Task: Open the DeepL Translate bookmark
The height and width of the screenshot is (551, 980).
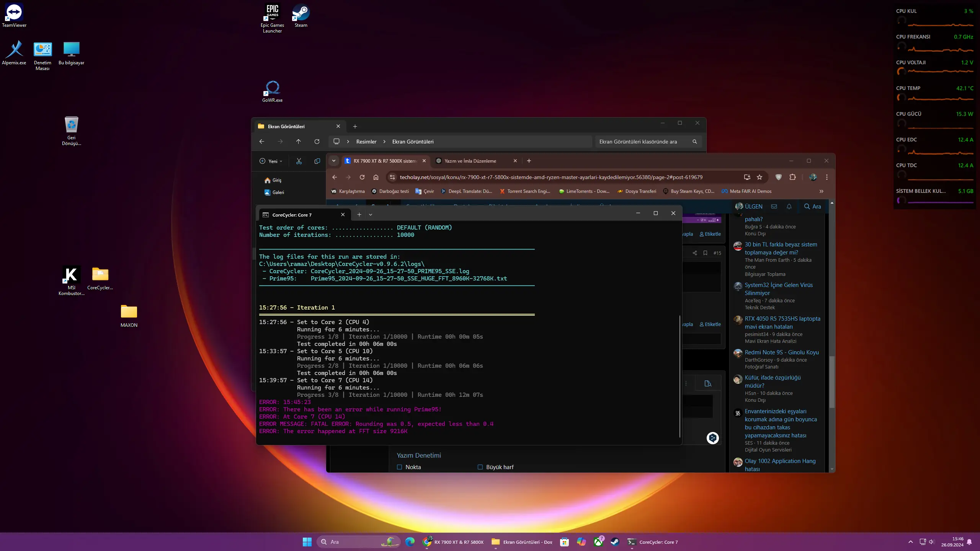Action: [467, 191]
